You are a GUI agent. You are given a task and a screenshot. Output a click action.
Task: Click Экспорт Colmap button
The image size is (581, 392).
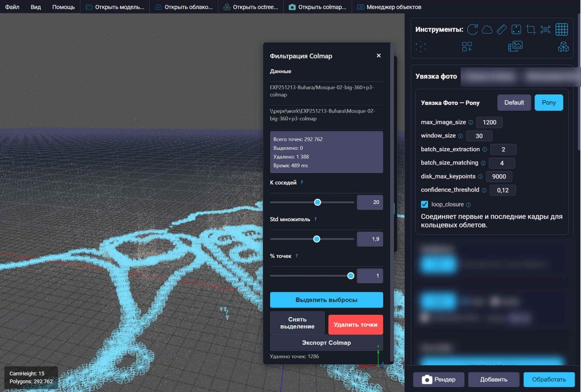coord(326,343)
